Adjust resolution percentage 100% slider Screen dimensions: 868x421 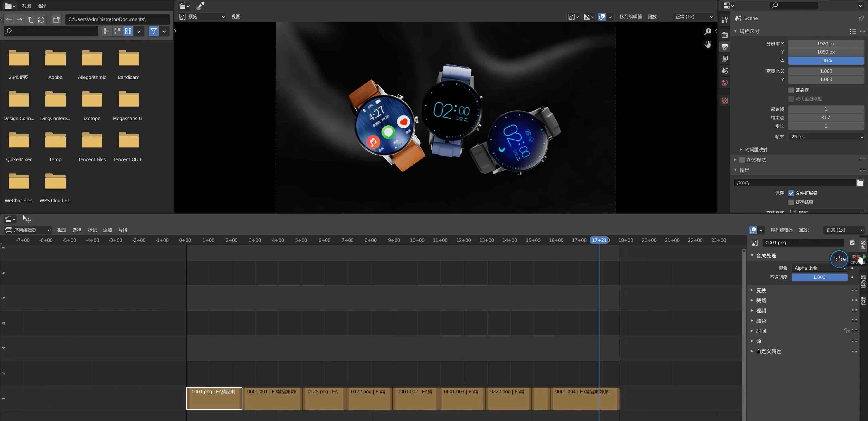point(826,60)
